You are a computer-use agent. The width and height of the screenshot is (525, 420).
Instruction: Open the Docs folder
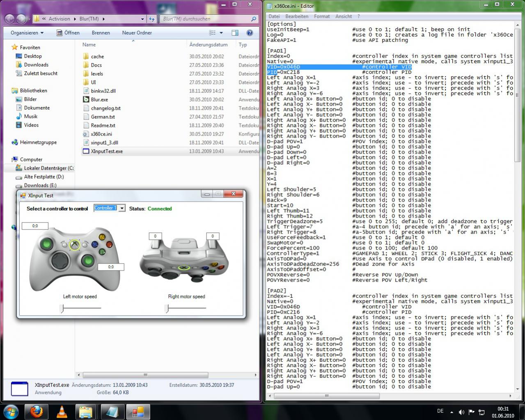pos(96,65)
